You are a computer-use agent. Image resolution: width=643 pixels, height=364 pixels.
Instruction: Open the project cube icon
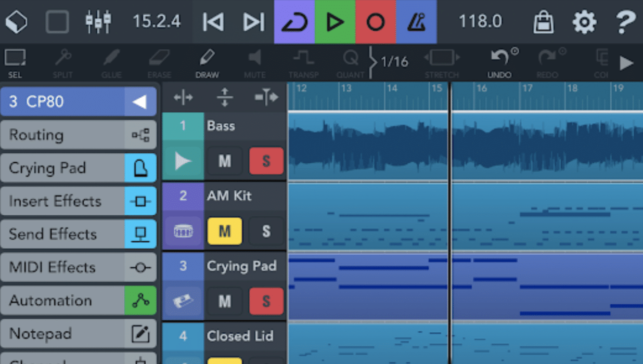click(16, 22)
